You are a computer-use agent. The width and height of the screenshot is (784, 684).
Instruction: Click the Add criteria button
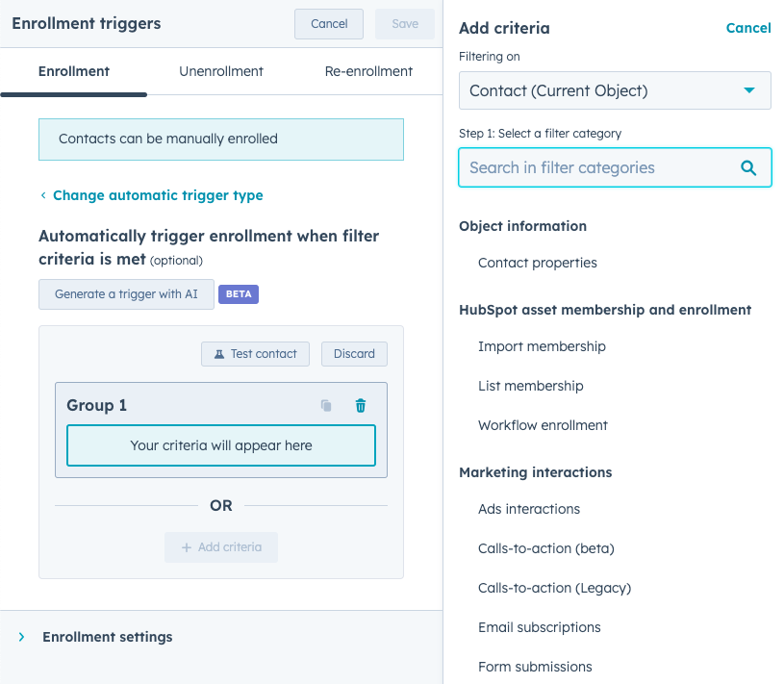coord(221,547)
